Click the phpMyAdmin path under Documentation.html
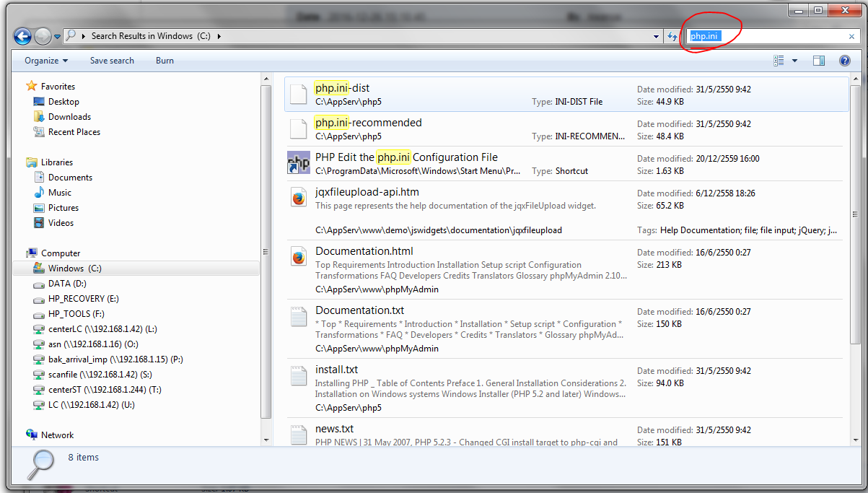 pos(377,289)
